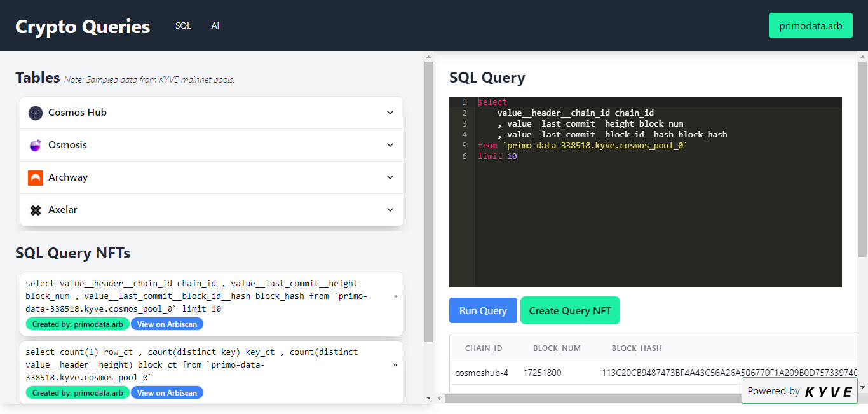Viewport: 868px width, 414px height.
Task: Click the Archway logo icon
Action: click(36, 178)
